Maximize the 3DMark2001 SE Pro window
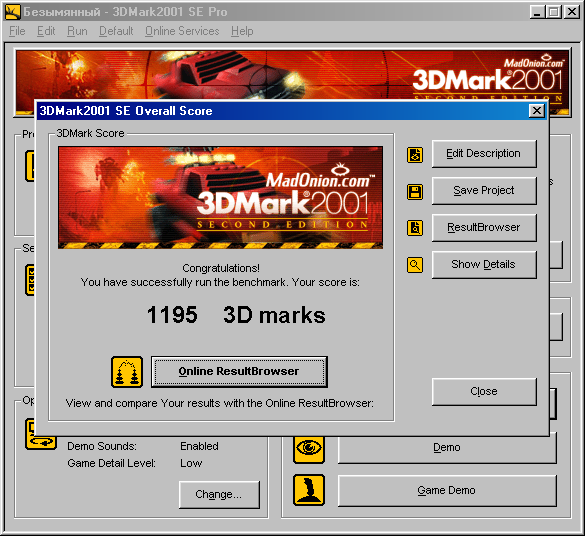This screenshot has width=585, height=536. pos(554,12)
